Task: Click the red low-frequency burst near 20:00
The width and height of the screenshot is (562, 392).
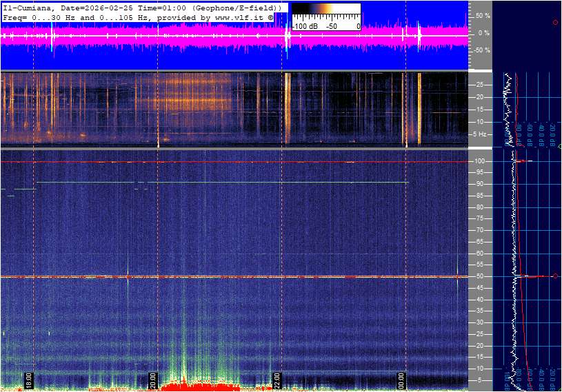Action: (x=200, y=386)
